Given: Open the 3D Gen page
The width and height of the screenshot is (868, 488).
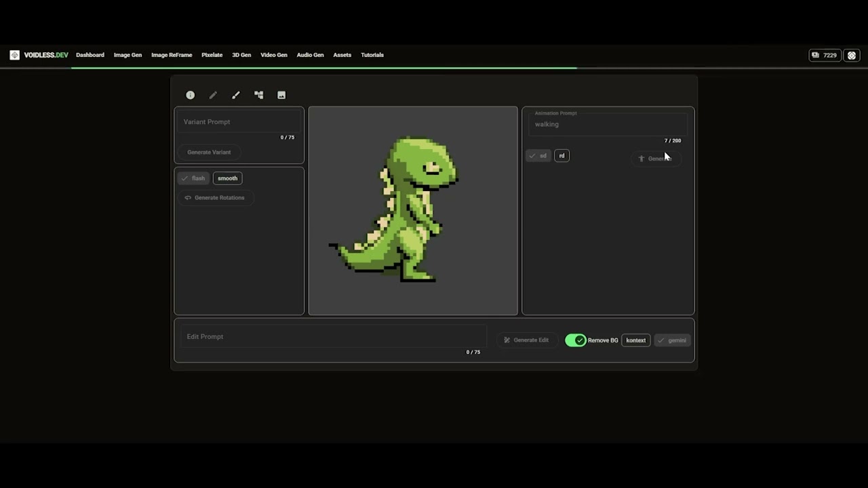Looking at the screenshot, I should [x=241, y=55].
